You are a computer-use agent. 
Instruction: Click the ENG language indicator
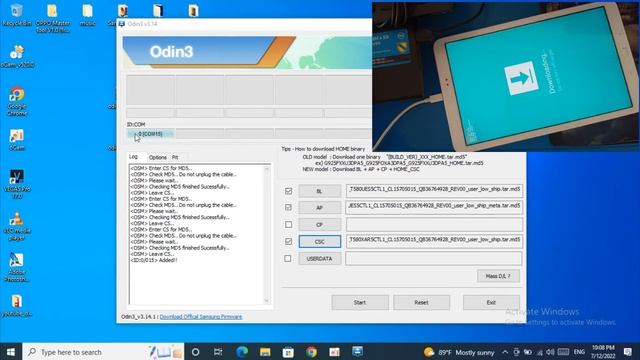tap(579, 352)
